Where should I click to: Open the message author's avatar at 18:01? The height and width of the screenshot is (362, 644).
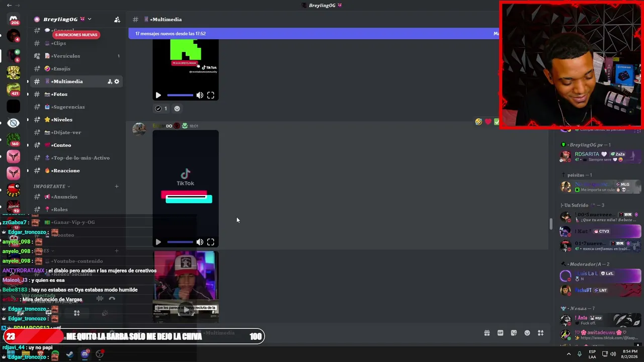click(139, 129)
